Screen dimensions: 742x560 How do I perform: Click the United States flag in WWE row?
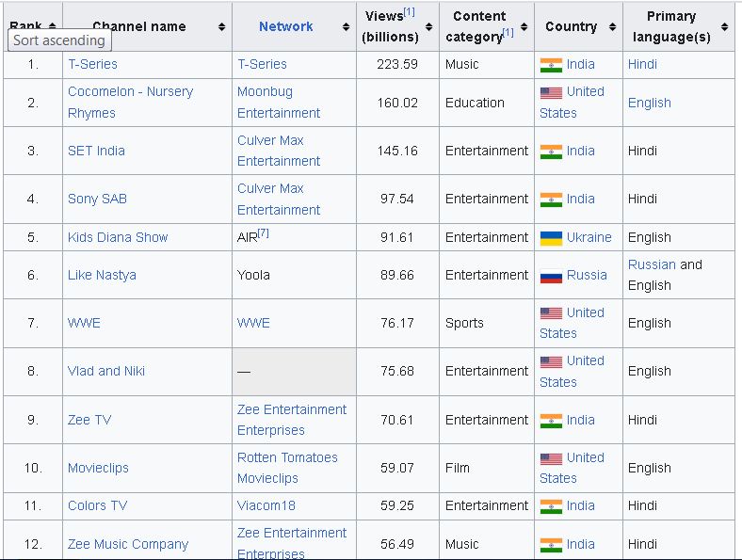[551, 313]
